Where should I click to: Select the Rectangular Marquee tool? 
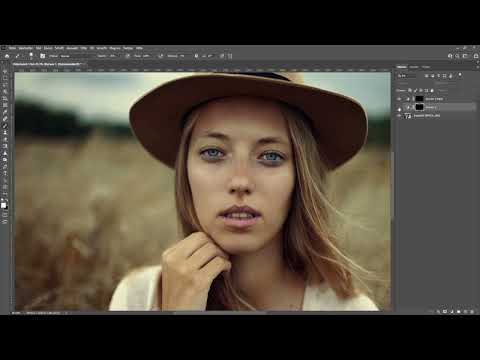tap(5, 78)
